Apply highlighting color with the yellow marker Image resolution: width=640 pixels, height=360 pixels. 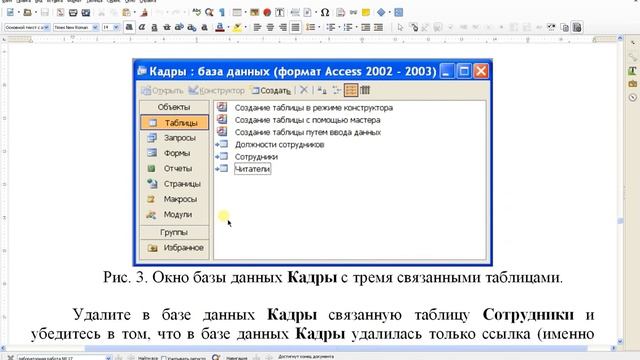coord(237,27)
